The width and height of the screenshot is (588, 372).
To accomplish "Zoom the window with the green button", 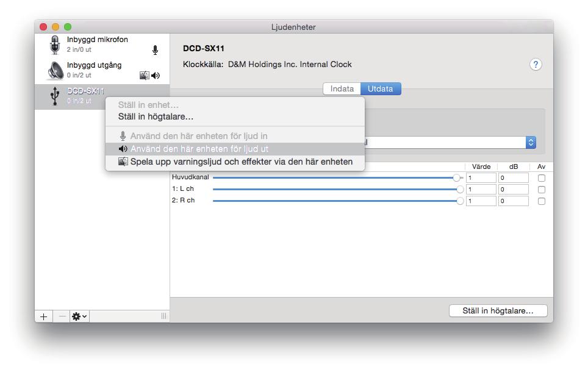I will point(68,27).
